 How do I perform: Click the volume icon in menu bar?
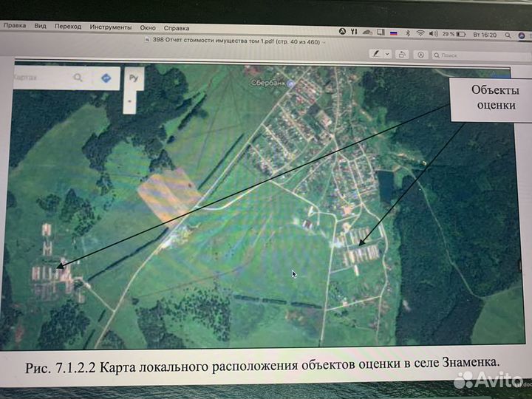(434, 33)
